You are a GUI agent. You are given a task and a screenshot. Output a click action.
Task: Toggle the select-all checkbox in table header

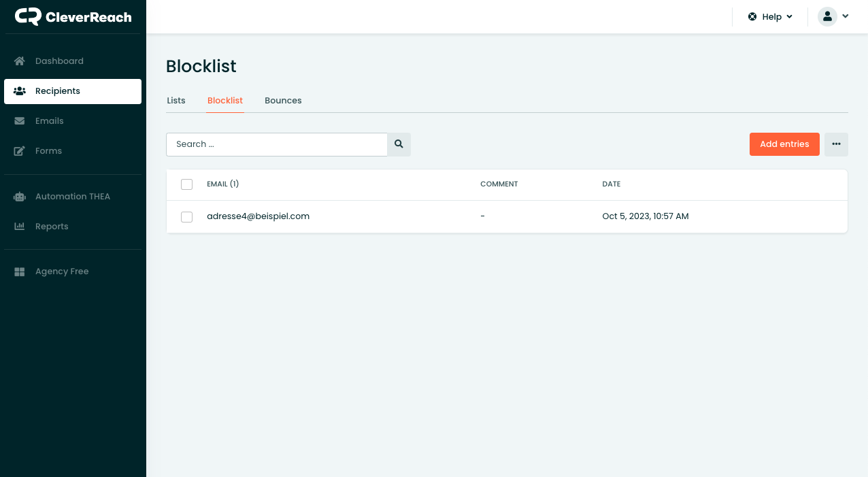pos(186,184)
